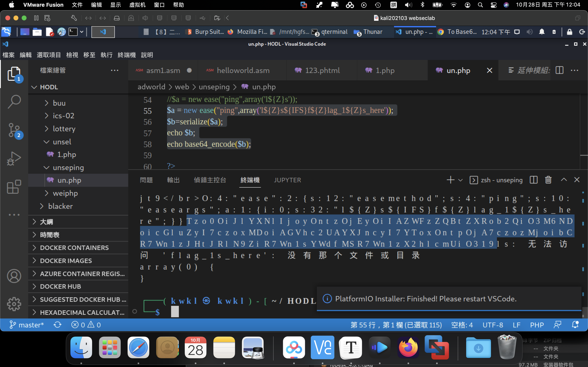The width and height of the screenshot is (588, 367).
Task: Open Run and Debug view
Action: (x=14, y=158)
